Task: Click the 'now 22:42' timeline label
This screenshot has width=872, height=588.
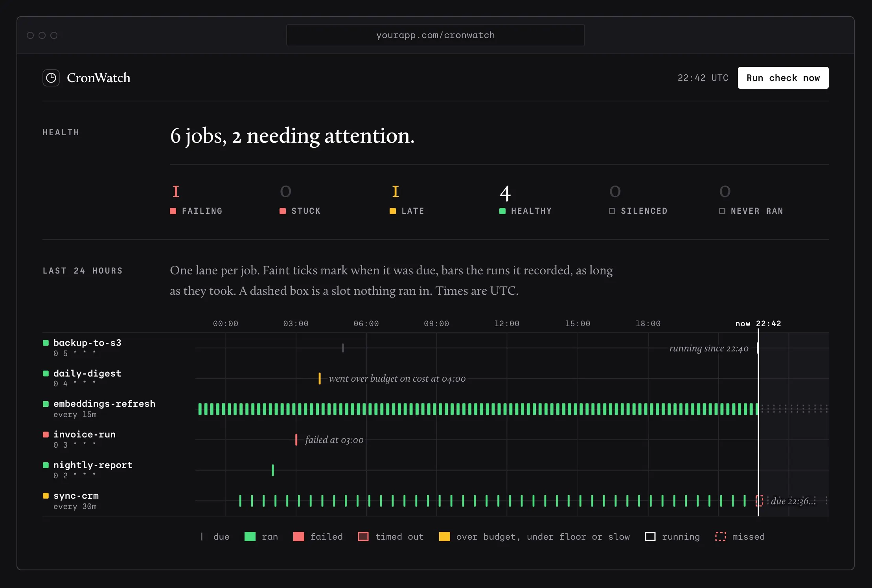Action: pyautogui.click(x=758, y=323)
